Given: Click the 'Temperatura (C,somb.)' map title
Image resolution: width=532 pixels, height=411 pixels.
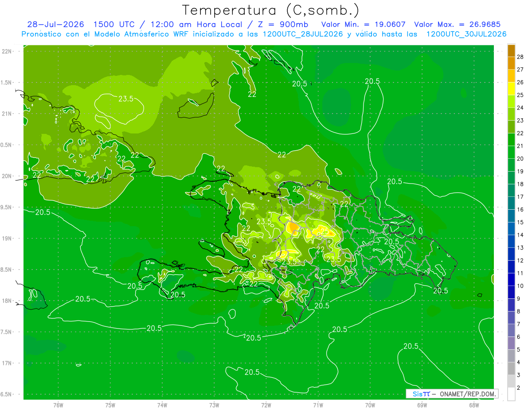Looking at the screenshot, I should coord(271,10).
